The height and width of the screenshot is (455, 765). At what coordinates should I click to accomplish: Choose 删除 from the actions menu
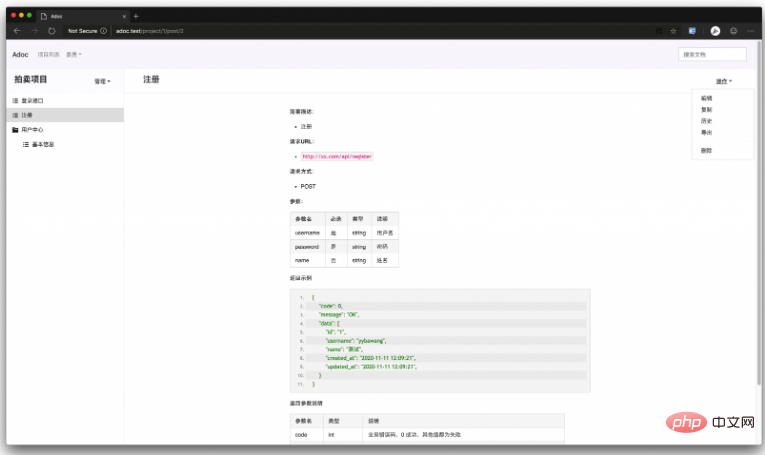coord(706,151)
